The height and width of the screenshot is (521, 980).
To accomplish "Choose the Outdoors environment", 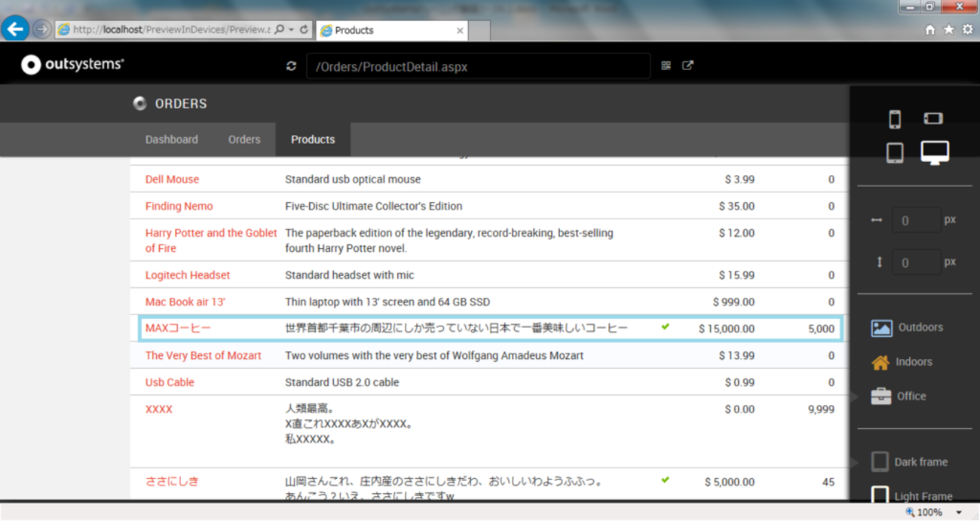I will click(907, 327).
